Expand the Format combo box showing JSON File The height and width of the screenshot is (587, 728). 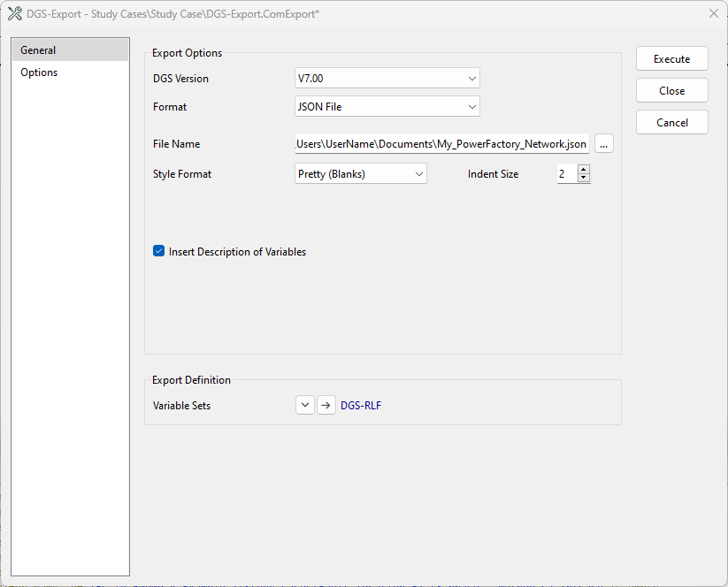click(x=387, y=107)
